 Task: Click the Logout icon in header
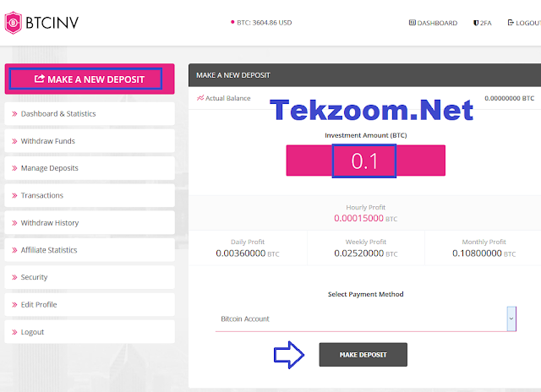click(511, 23)
